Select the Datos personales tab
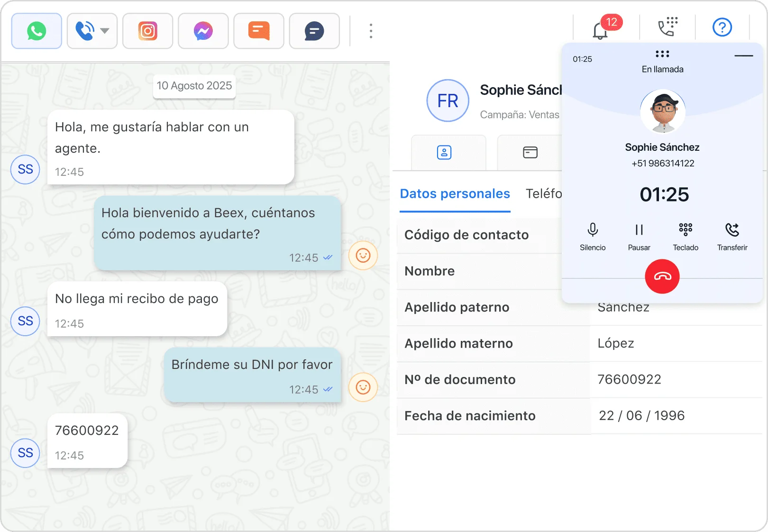The width and height of the screenshot is (768, 532). 455,194
